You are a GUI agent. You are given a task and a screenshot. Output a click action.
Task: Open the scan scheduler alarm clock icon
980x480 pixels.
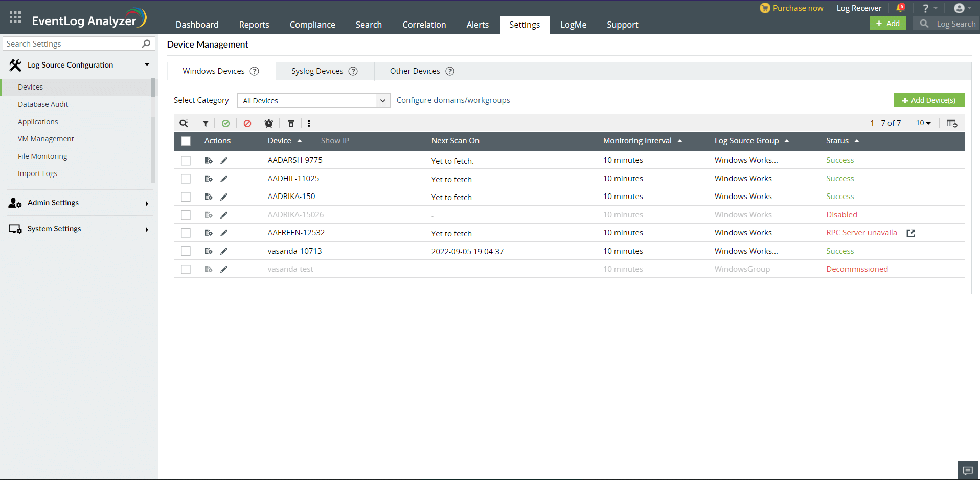pyautogui.click(x=269, y=123)
